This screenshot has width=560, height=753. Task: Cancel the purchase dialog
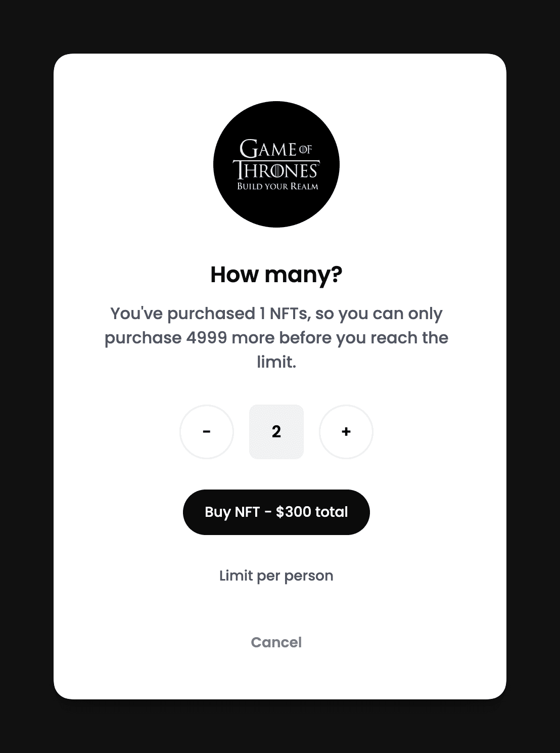pyautogui.click(x=276, y=642)
